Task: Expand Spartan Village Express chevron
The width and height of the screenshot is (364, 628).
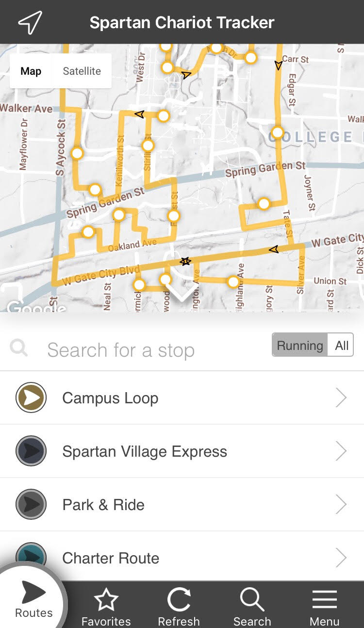Action: pos(341,451)
